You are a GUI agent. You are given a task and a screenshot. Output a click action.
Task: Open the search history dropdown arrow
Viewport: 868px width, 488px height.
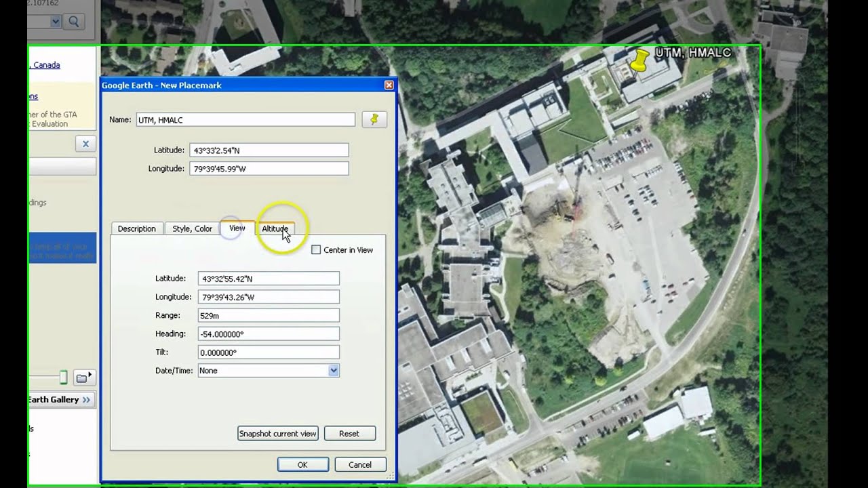coord(56,22)
